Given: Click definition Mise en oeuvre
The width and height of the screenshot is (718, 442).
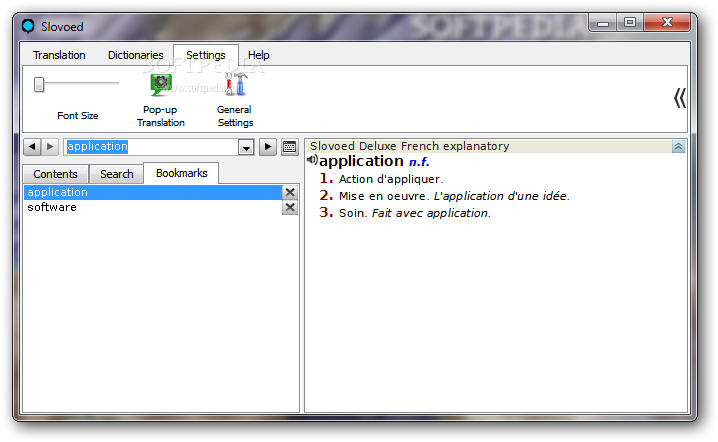Looking at the screenshot, I should pos(384,196).
